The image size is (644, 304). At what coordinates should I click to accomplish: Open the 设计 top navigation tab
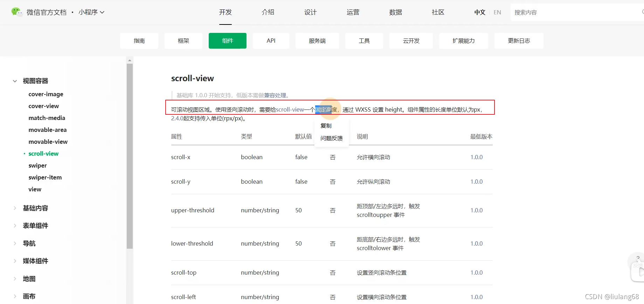point(310,12)
